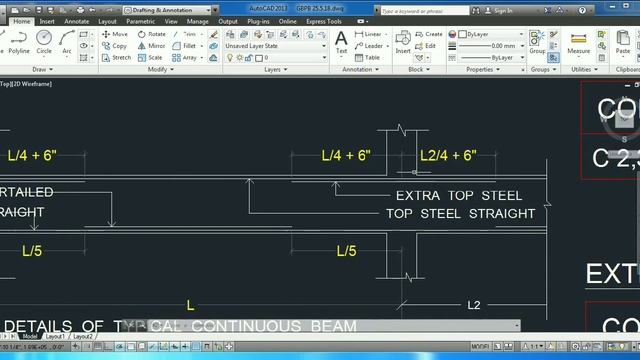
Task: Start a Linear dimension
Action: [x=368, y=34]
